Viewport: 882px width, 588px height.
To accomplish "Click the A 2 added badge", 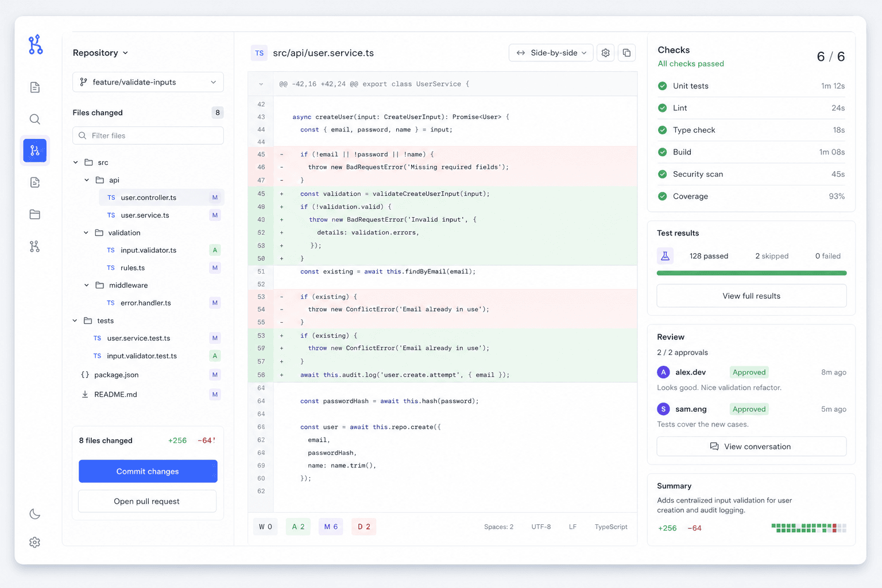I will tap(298, 527).
